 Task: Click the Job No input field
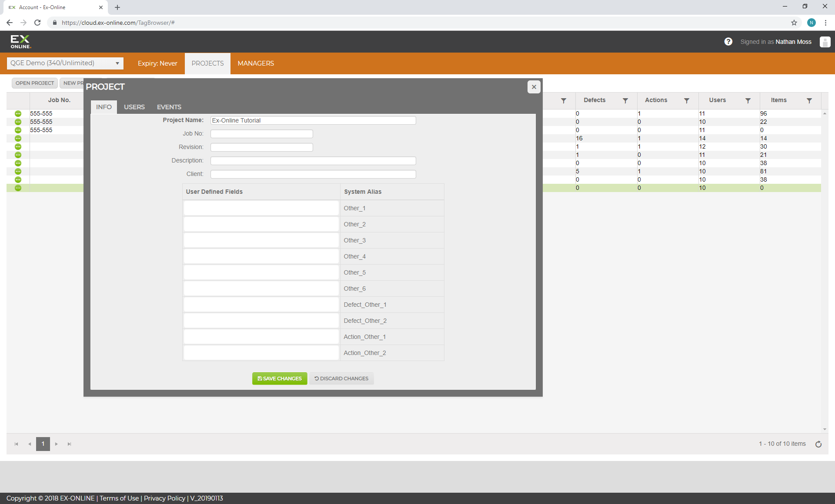tap(261, 134)
